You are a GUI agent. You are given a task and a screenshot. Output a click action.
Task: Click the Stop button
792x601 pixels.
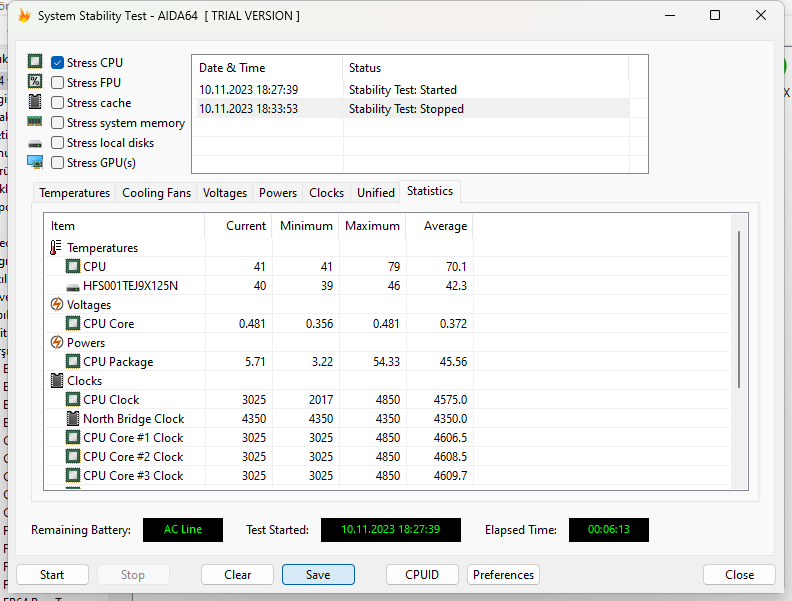(x=133, y=575)
